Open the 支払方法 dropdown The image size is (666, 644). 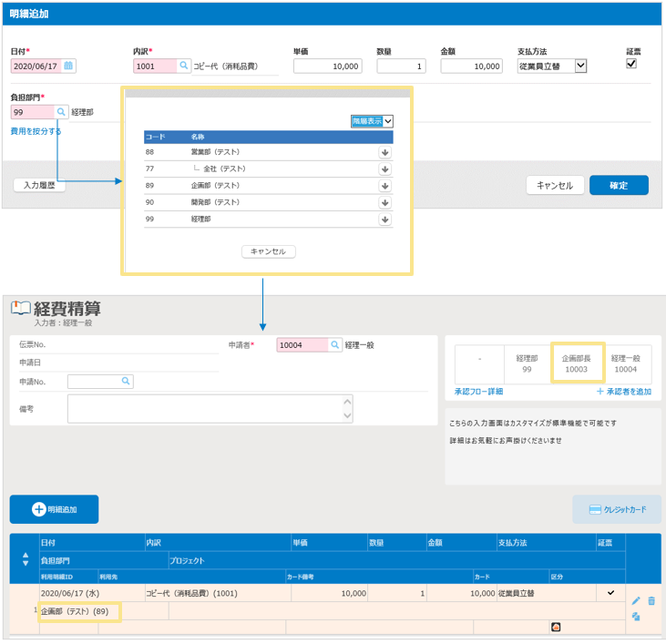tap(580, 66)
